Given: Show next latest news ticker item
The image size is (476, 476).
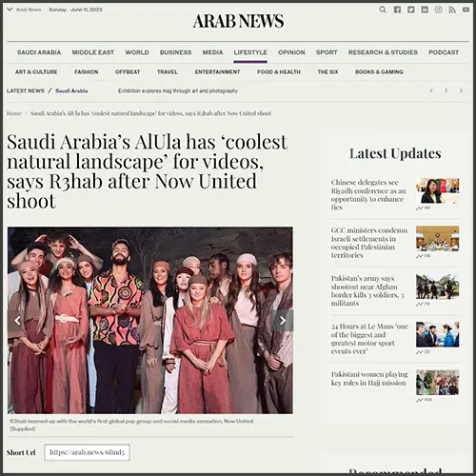Looking at the screenshot, I should (x=461, y=90).
